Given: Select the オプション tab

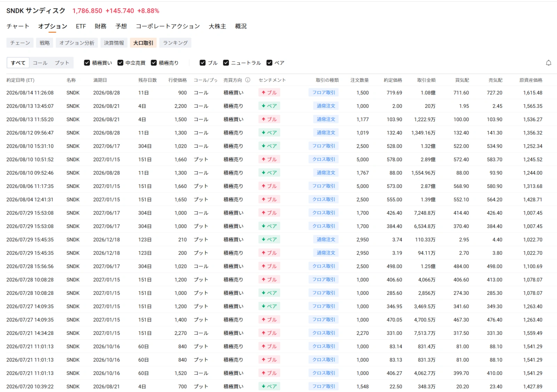Looking at the screenshot, I should click(x=53, y=26).
